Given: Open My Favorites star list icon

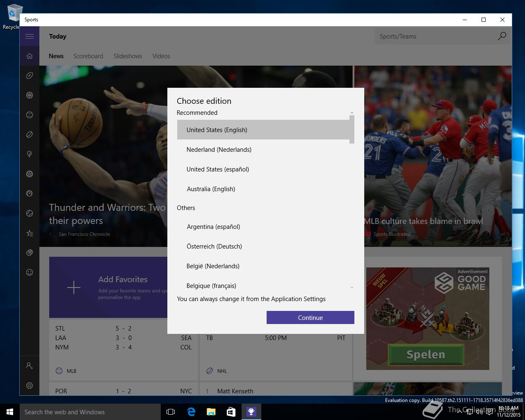Looking at the screenshot, I should click(x=30, y=233).
